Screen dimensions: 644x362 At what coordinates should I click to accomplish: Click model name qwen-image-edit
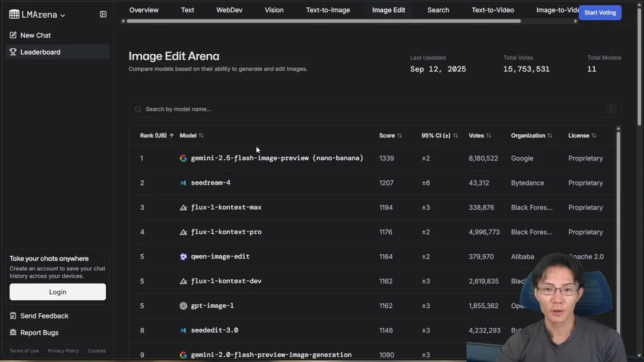(x=220, y=257)
